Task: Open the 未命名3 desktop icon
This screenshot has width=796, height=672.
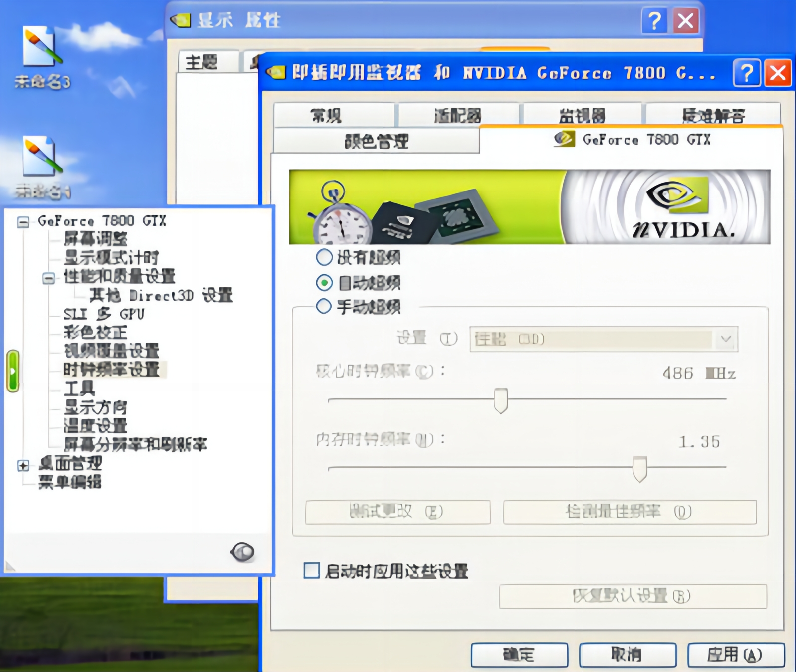Action: [42, 57]
